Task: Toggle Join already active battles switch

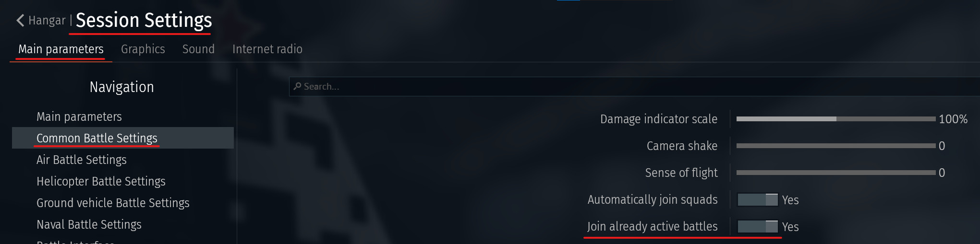Action: click(757, 227)
